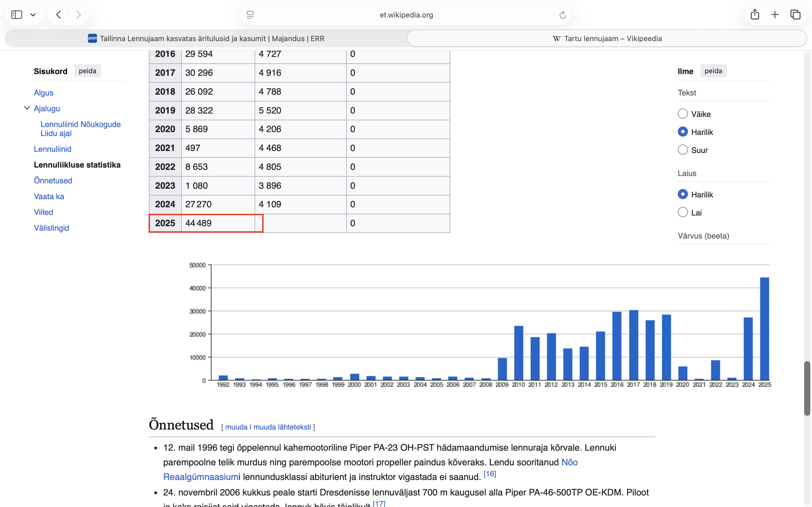Choose the Lai width radio button
This screenshot has height=507, width=812.
click(x=683, y=212)
